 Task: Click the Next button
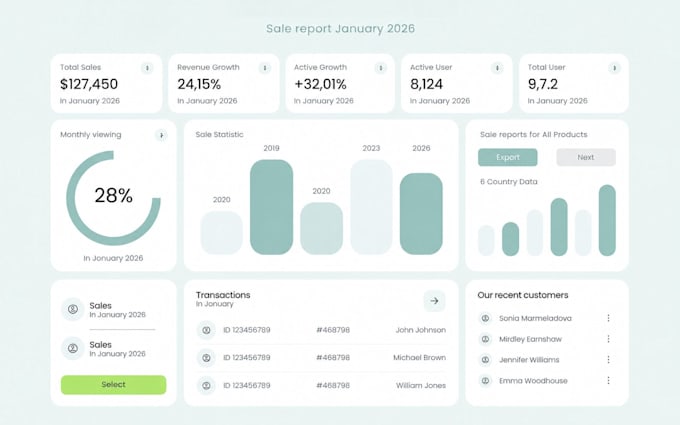pos(585,157)
